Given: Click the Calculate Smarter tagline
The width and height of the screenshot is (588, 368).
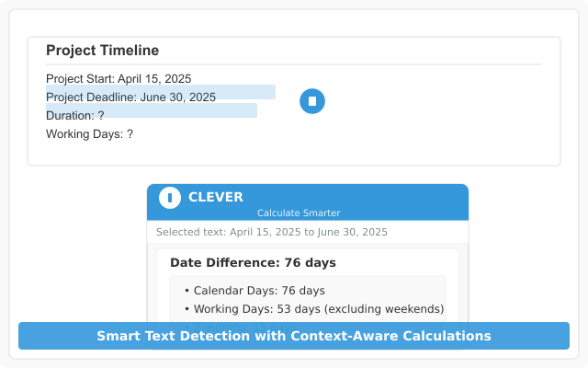Looking at the screenshot, I should click(x=299, y=213).
